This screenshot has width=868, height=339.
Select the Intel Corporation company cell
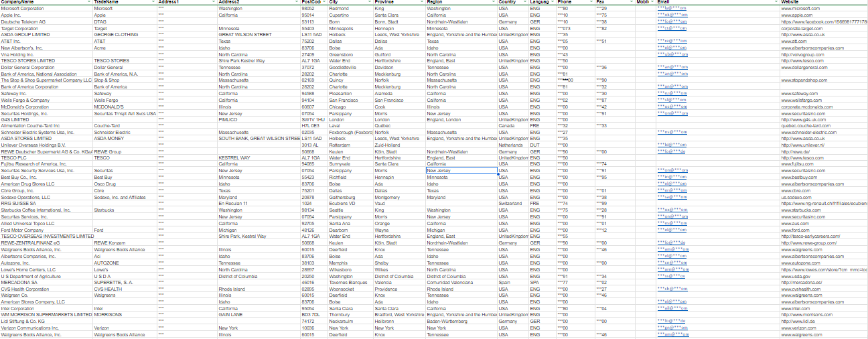(46, 309)
